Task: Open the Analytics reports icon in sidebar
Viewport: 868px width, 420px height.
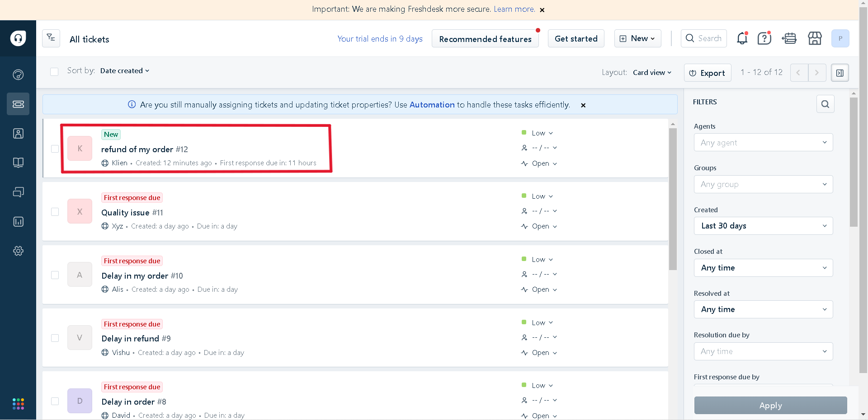Action: point(18,221)
